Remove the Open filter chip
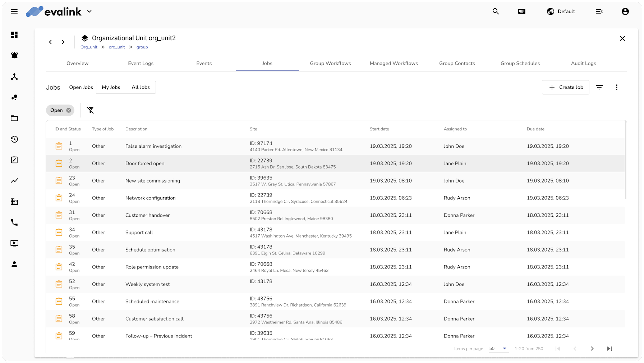 click(68, 110)
